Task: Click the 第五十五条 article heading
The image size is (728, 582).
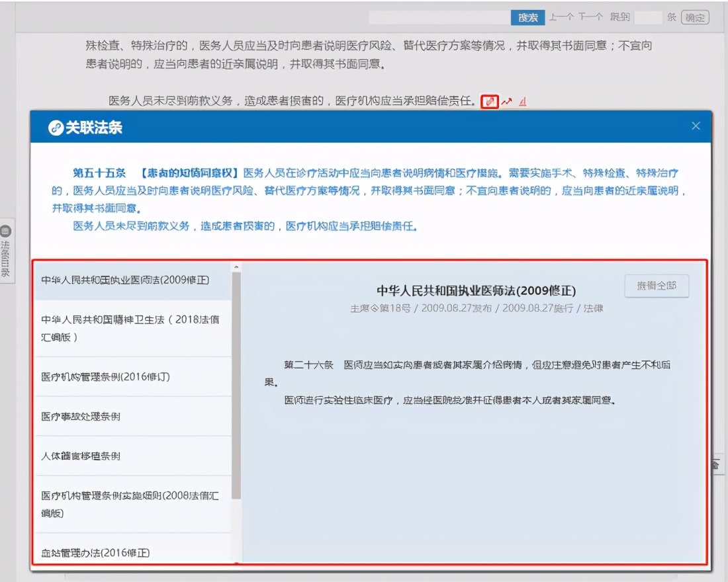Action: [x=99, y=173]
